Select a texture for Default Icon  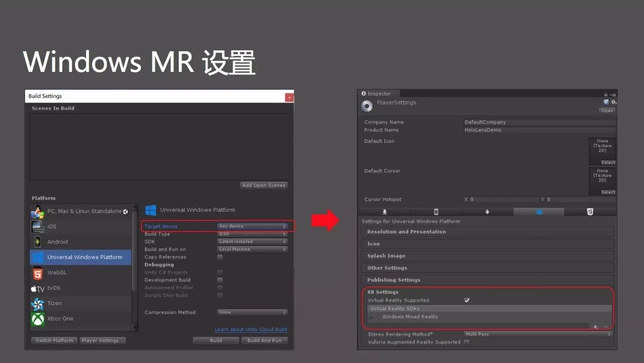(608, 163)
